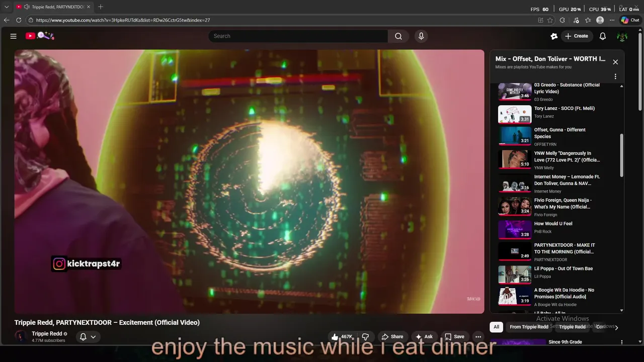Image resolution: width=644 pixels, height=362 pixels.
Task: Click the playlist panel scrollbar
Action: point(622,155)
